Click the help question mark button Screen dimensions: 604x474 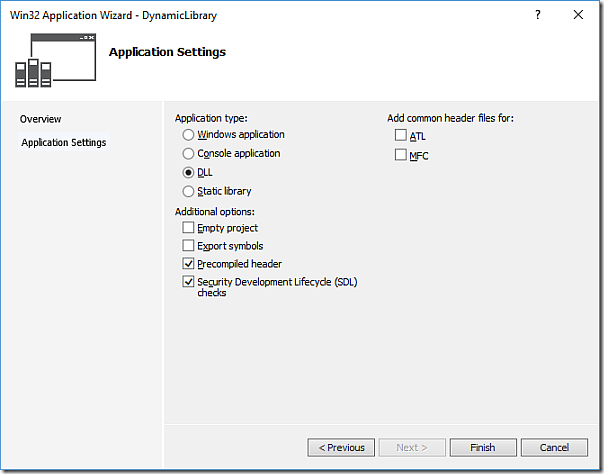pos(537,15)
